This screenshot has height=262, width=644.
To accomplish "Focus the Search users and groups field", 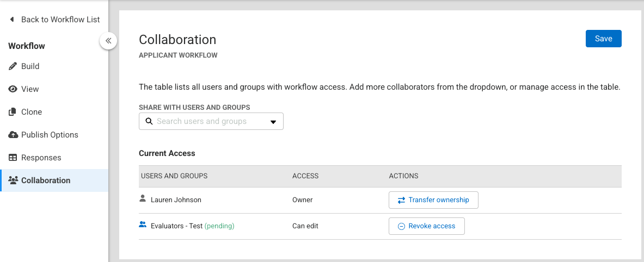I will [207, 121].
